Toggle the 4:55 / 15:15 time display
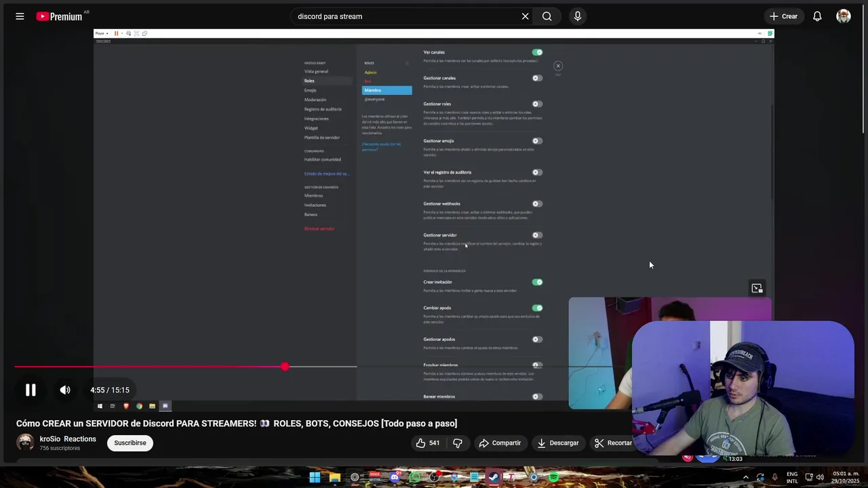Screen dimensions: 868x488 [110, 390]
